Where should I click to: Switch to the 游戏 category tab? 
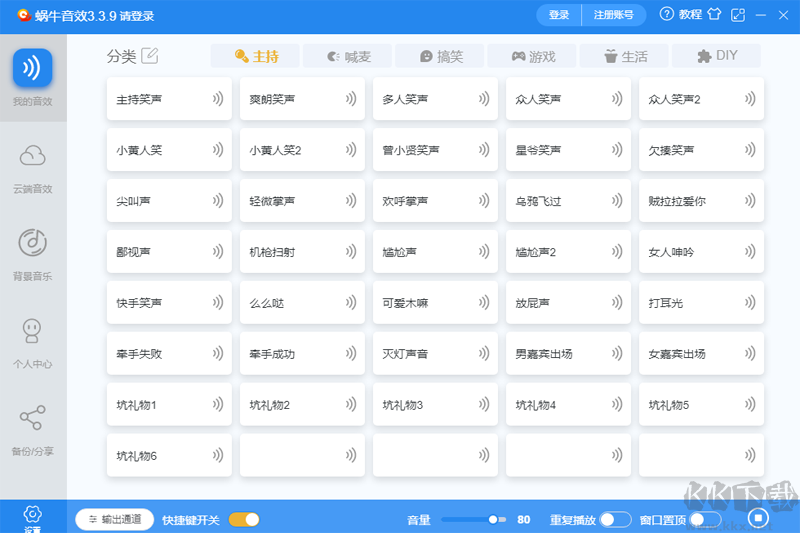[532, 56]
